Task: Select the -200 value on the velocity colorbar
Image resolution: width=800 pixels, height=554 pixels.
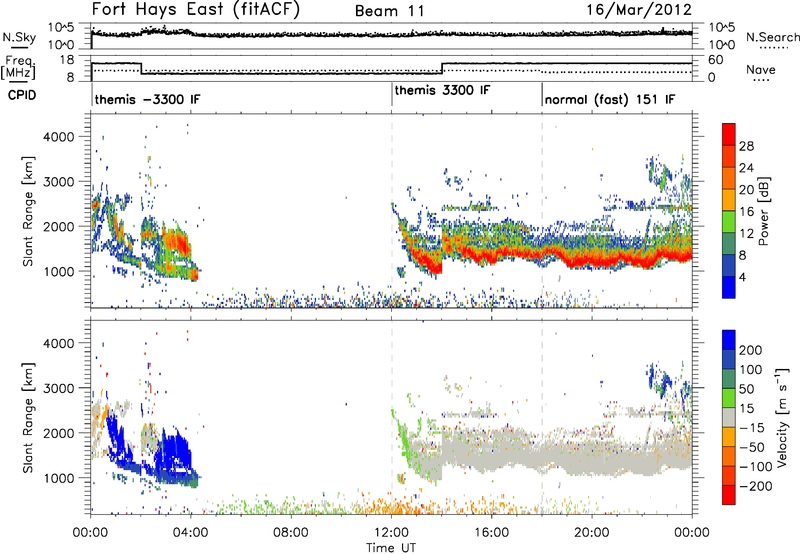Action: [x=756, y=486]
